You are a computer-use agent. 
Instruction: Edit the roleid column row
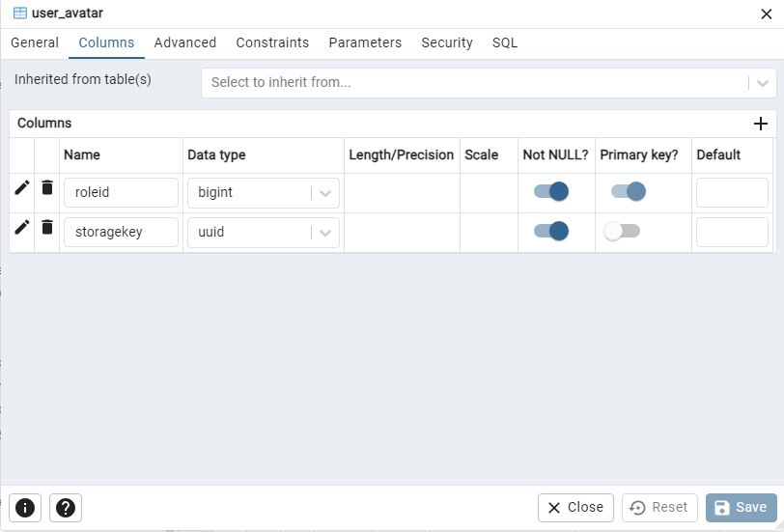click(21, 188)
